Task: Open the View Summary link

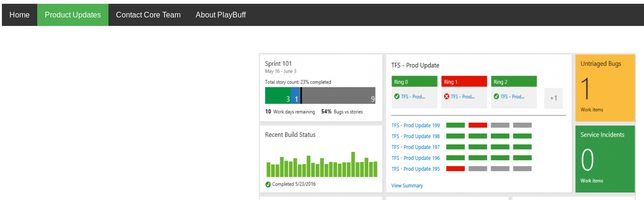Action: 407,186
